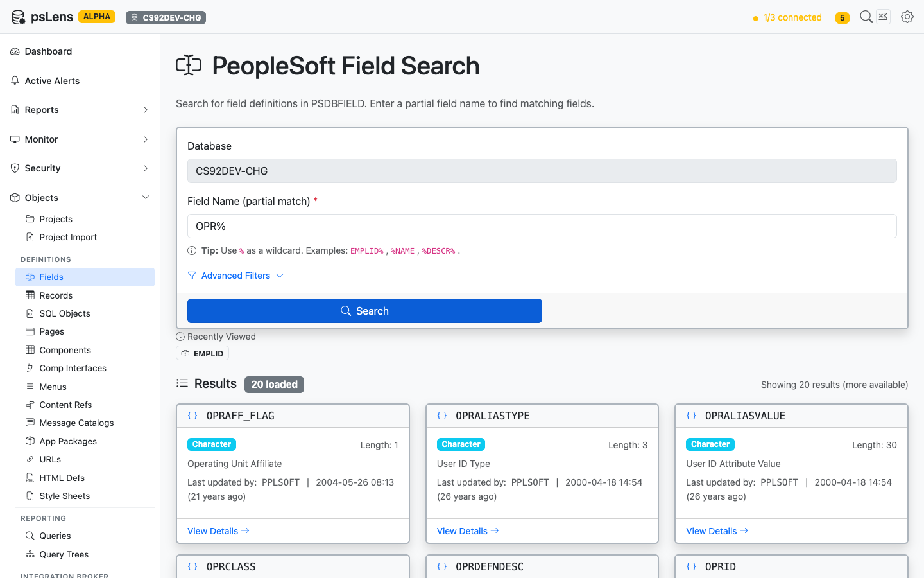Click the Monitor screen icon
The width and height of the screenshot is (924, 578).
[15, 139]
